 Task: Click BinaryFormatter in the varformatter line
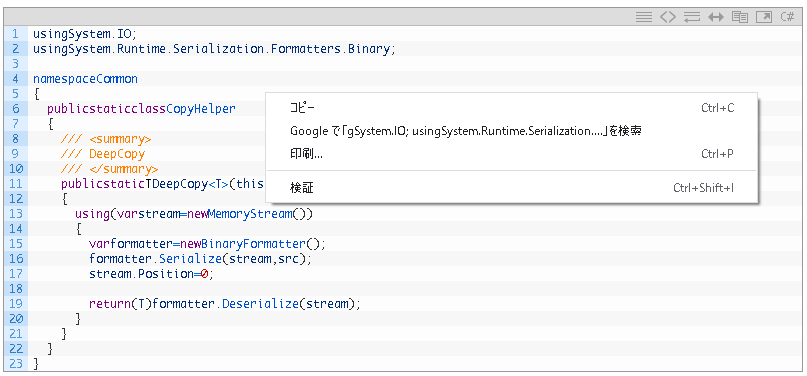[x=253, y=244]
